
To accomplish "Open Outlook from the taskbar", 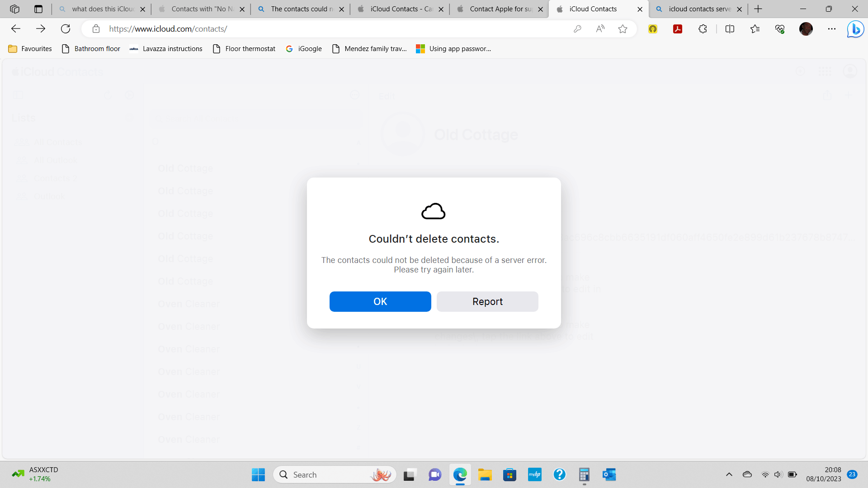I will point(609,474).
